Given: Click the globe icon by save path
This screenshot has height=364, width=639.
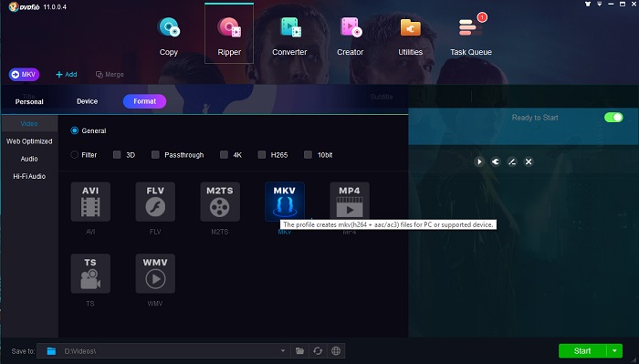Looking at the screenshot, I should click(336, 351).
